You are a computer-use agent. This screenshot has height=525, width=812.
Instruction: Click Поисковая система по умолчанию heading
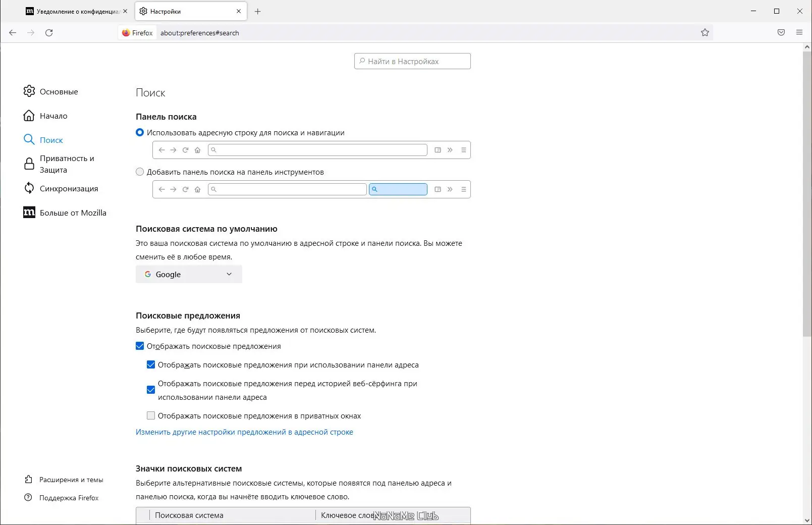pos(206,229)
